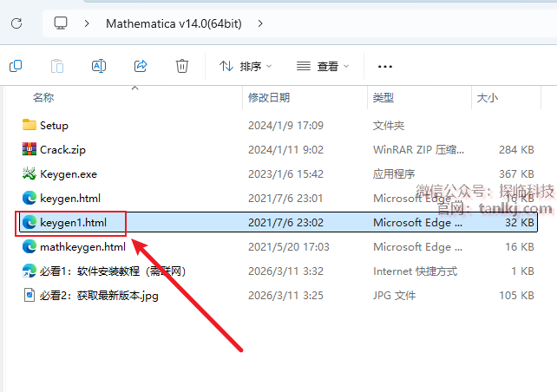Click the 105 KB size cell
Image resolution: width=557 pixels, height=392 pixels.
tap(516, 296)
